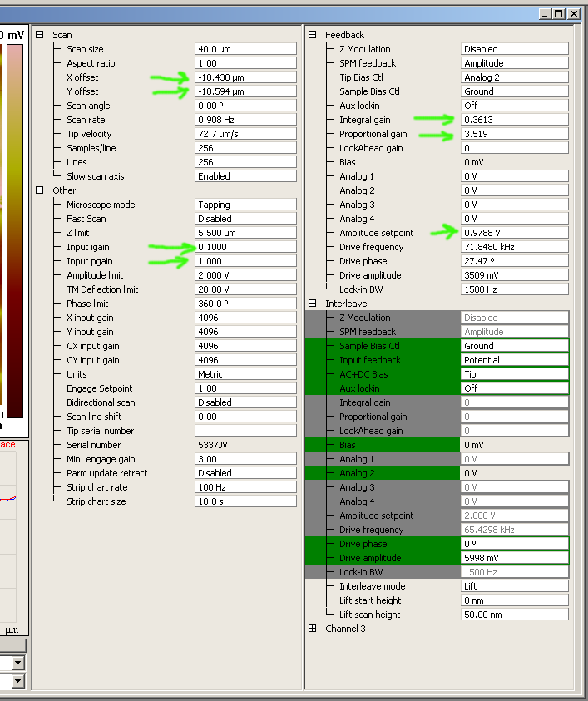
Task: Toggle Parm update retract Disabled field
Action: [245, 473]
